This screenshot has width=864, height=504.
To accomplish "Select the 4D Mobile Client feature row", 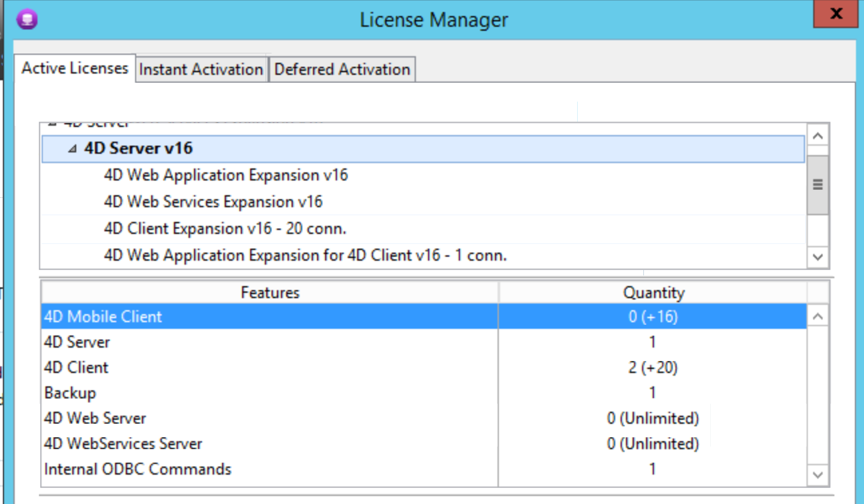I will (x=424, y=316).
